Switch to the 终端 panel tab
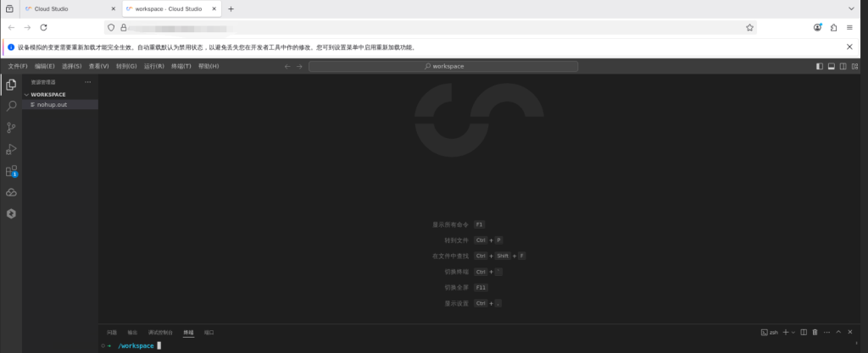 [189, 333]
